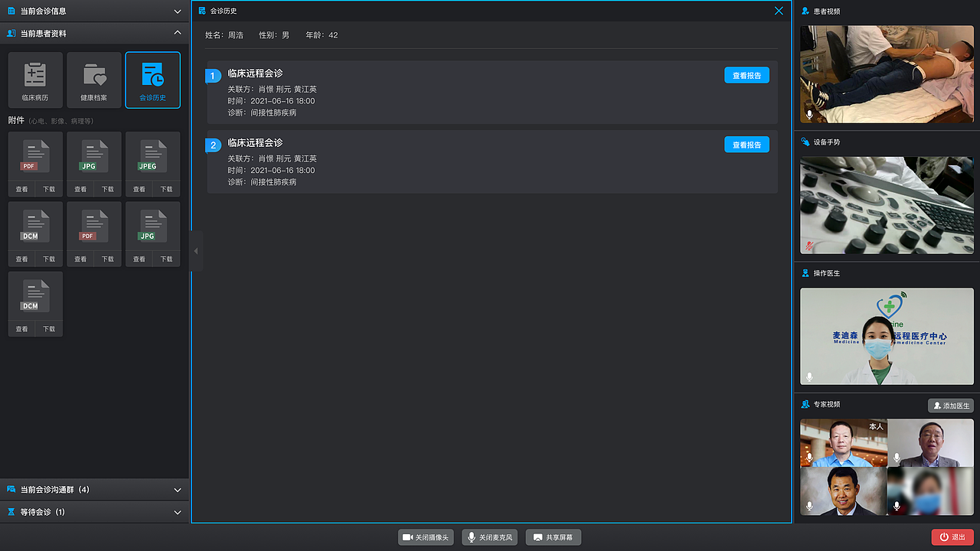
Task: Click 下载 under the third-row DCM attachment
Action: 49,328
